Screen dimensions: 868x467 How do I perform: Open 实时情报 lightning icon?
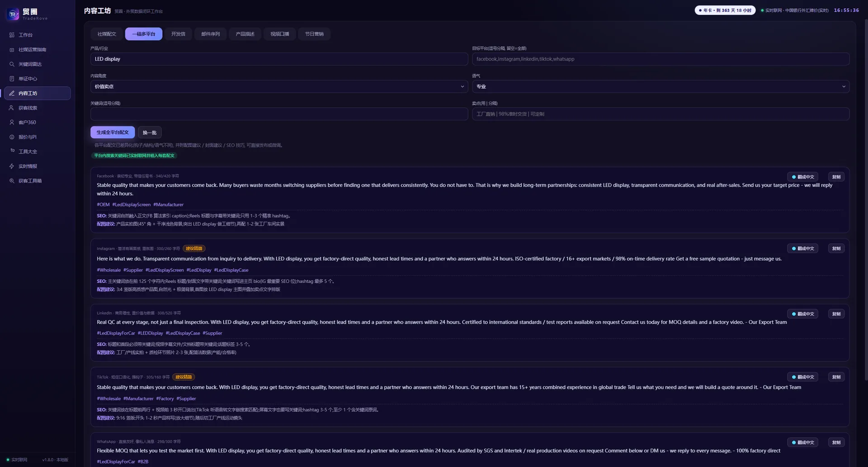click(12, 166)
